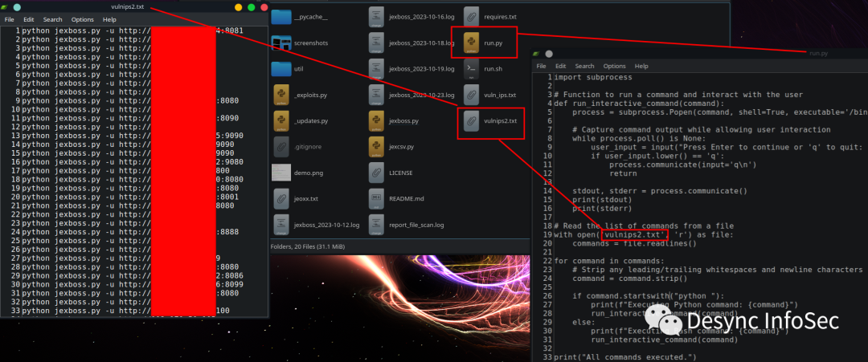Click 'stdout, stderr = process.communicate()' line
Image resolution: width=868 pixels, height=362 pixels.
coord(660,191)
